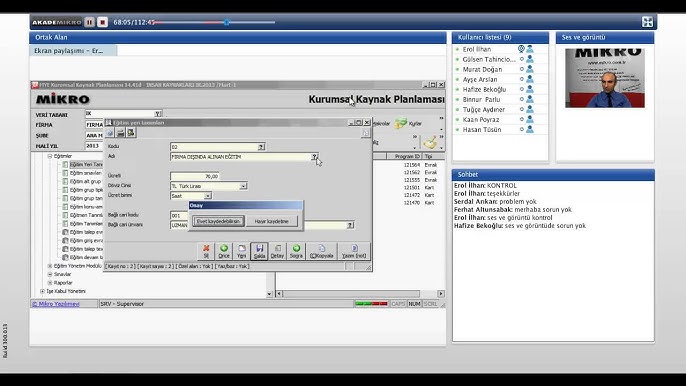Open the Mikro Yazılımevi link
Screen dimensions: 686x386
56,304
